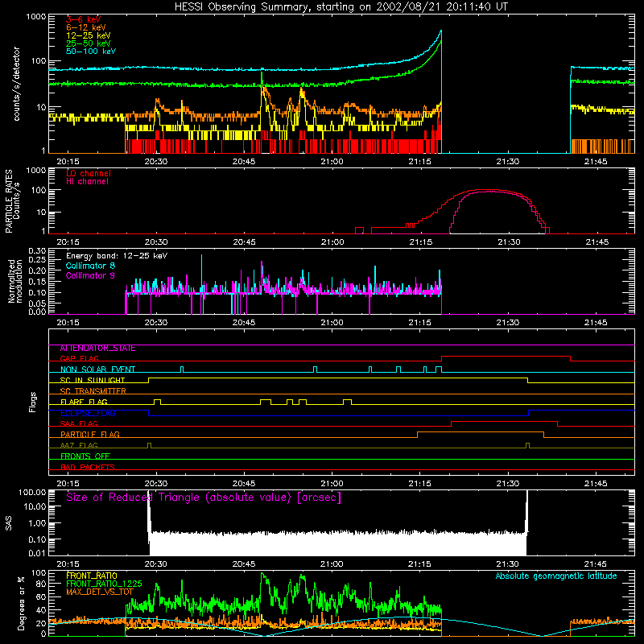The height and width of the screenshot is (644, 644).
Task: Click the raised PARTICLE_FLAG segment in the Flags panel
Action: click(481, 432)
